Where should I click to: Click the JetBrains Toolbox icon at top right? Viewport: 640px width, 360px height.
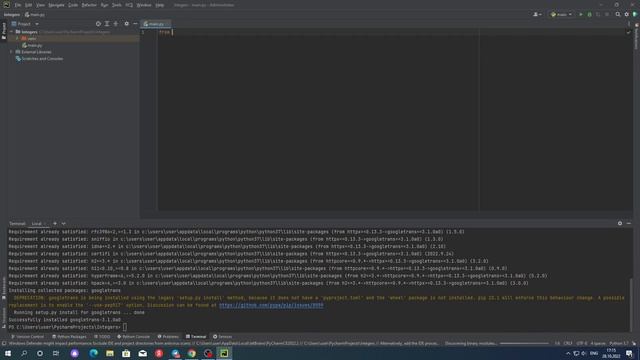(635, 15)
